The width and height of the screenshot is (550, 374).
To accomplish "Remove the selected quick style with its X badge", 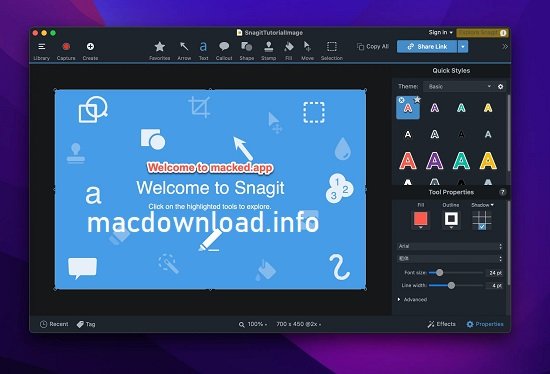I will point(401,100).
